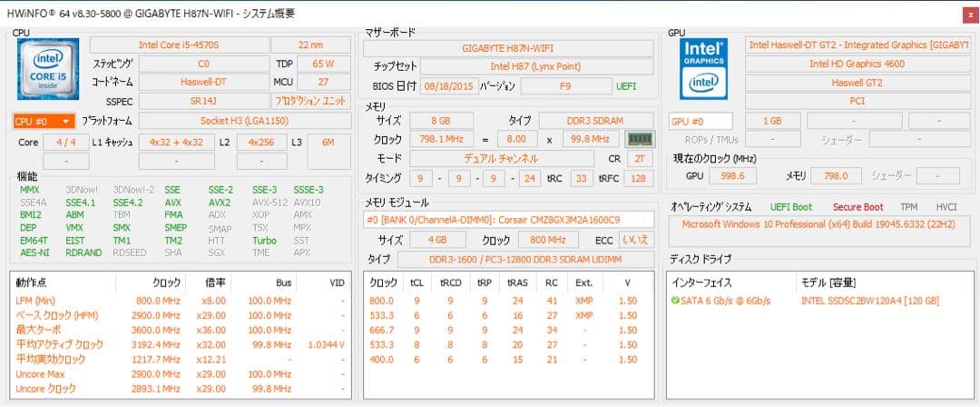
Task: Click the HVCI status label
Action: [946, 207]
